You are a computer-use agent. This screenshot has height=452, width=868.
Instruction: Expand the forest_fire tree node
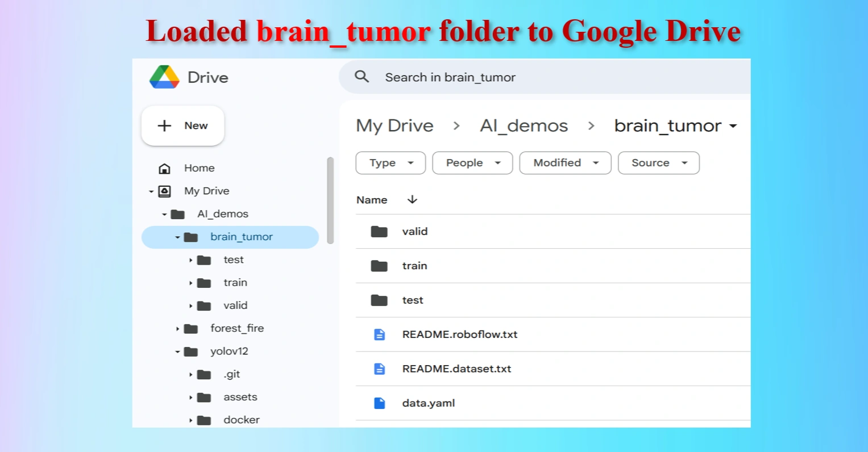(x=177, y=329)
